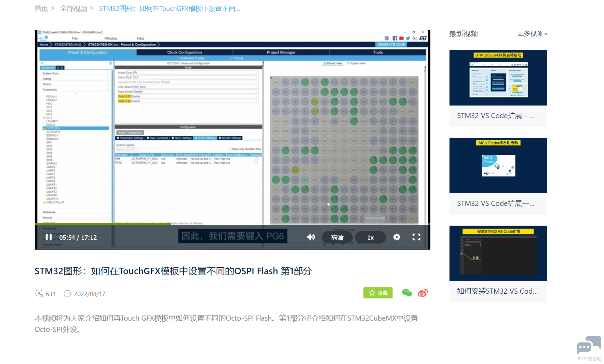
Task: Pause the video playback
Action: [49, 237]
